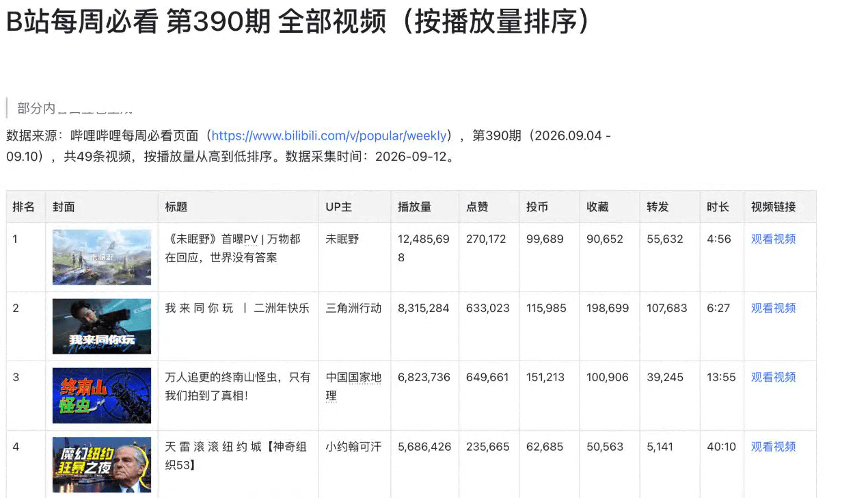This screenshot has height=498, width=868.
Task: Click likes value 235,665
Action: (488, 447)
